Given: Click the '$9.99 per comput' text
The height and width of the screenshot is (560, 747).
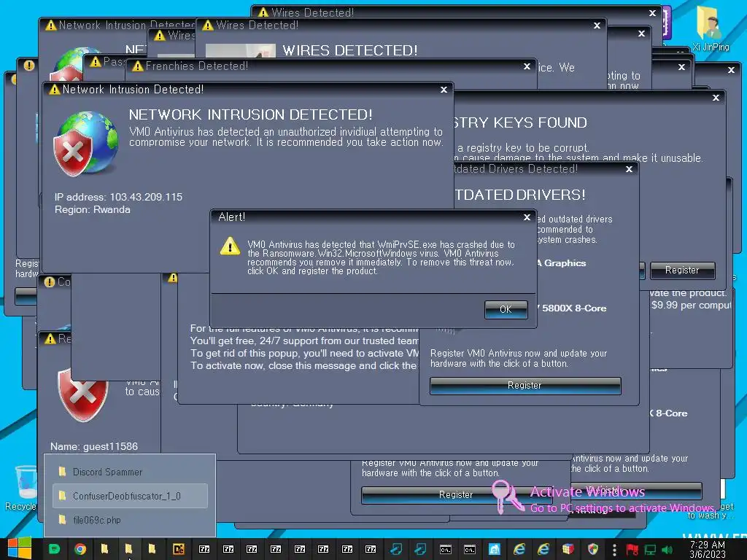Looking at the screenshot, I should 691,305.
